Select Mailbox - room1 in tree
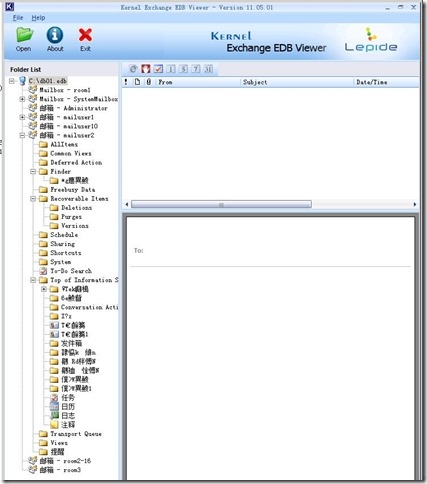This screenshot has height=484, width=427. [65, 90]
